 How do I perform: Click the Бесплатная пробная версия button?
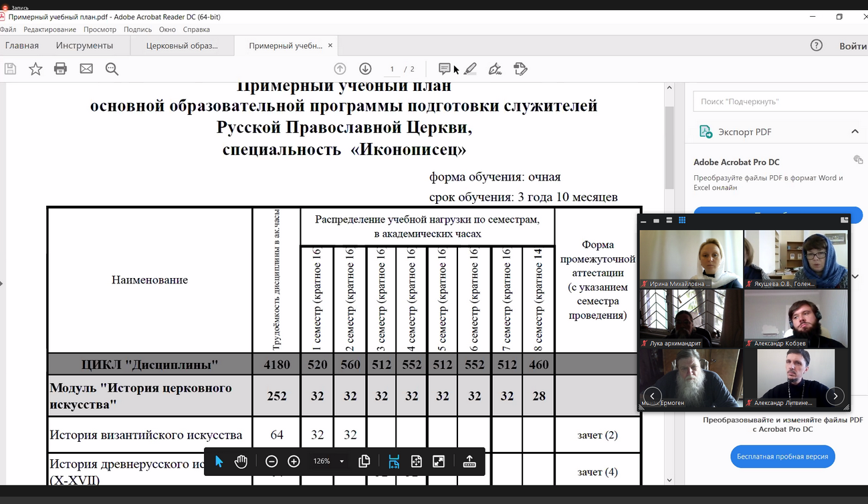click(782, 457)
